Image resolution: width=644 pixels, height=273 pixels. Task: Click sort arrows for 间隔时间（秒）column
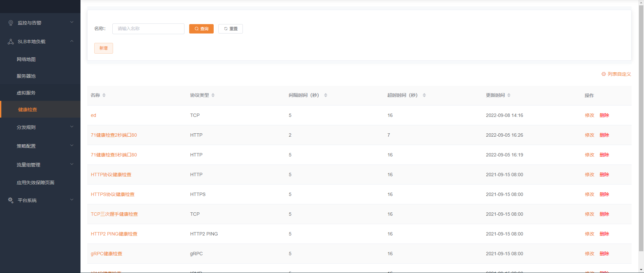tap(326, 95)
